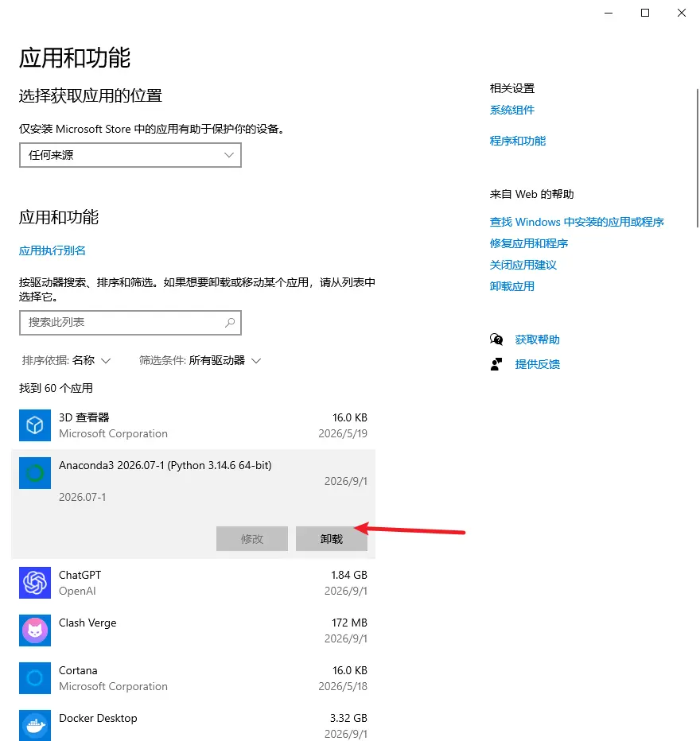Click the 1.84 GB size of ChatGPT
Screen dimensions: 700x741
tap(349, 575)
